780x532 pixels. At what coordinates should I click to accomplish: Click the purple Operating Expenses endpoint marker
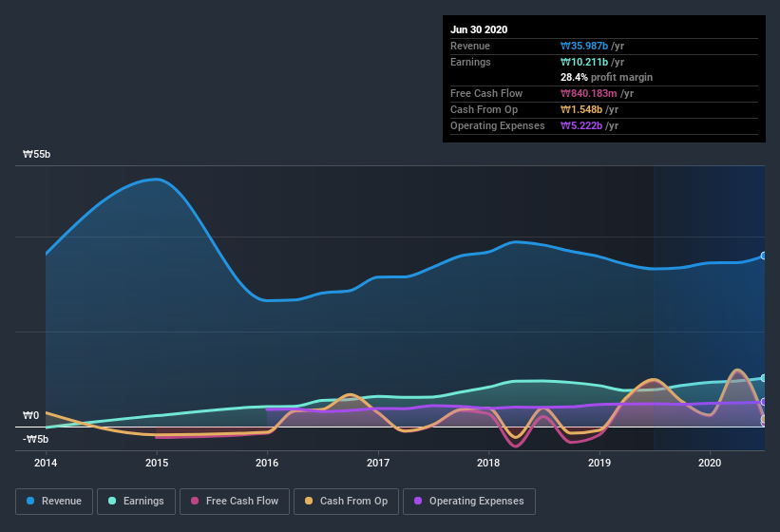(x=764, y=402)
